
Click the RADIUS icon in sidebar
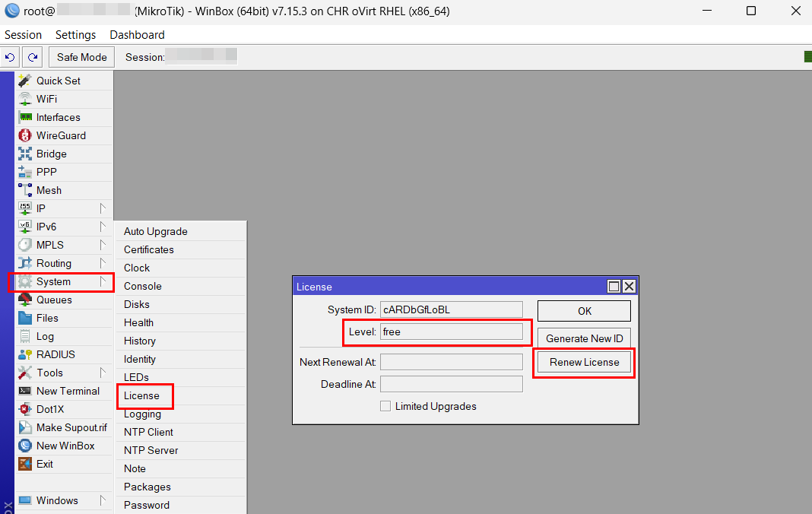25,354
